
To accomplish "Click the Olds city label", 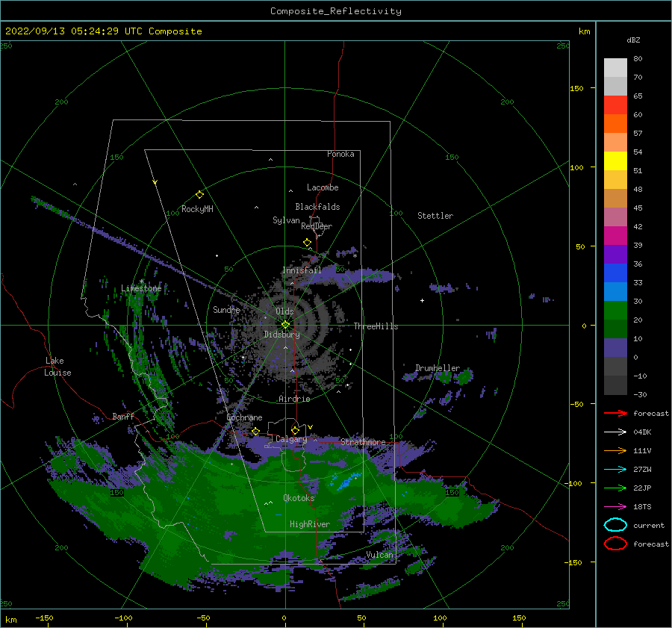I will [284, 311].
